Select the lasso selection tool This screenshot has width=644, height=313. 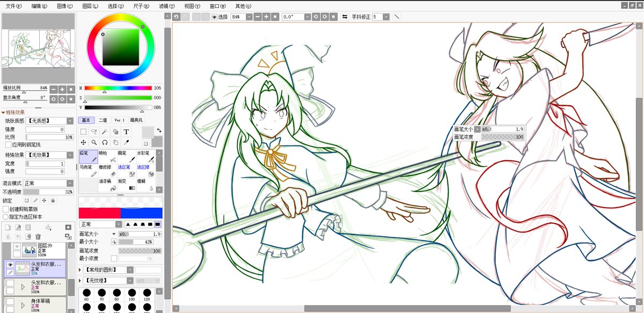point(94,132)
